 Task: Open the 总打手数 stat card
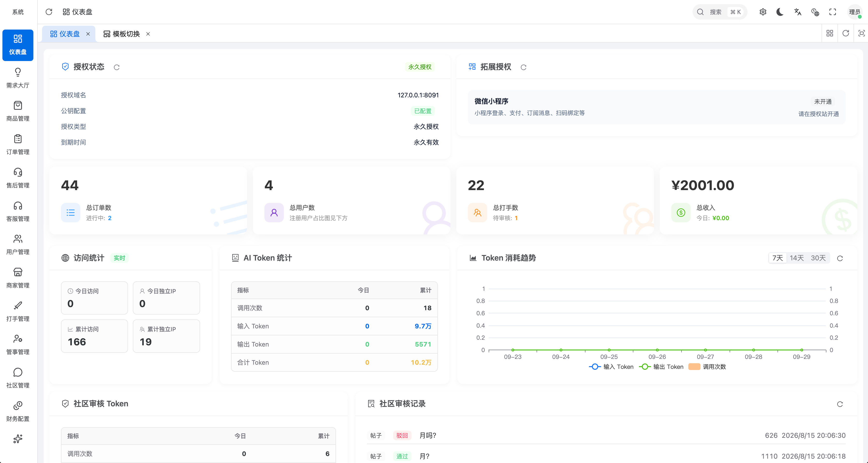point(555,201)
